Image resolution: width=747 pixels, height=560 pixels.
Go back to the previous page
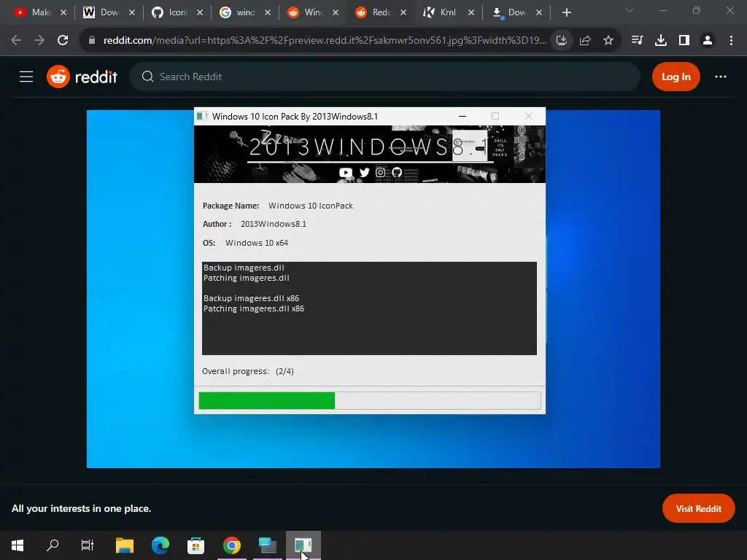point(16,41)
